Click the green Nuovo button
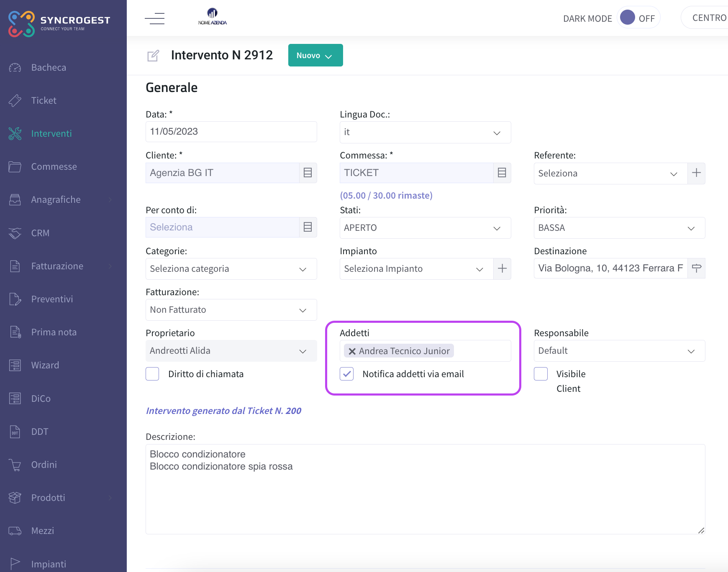 point(315,55)
